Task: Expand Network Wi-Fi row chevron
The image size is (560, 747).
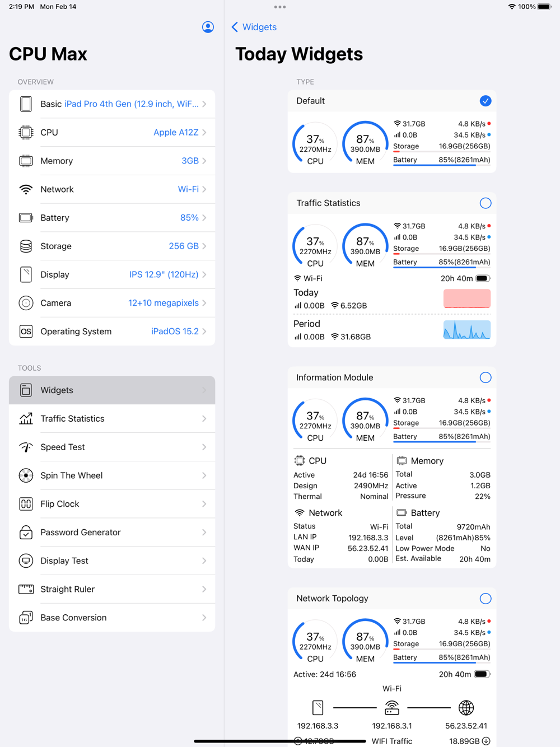Action: [204, 189]
